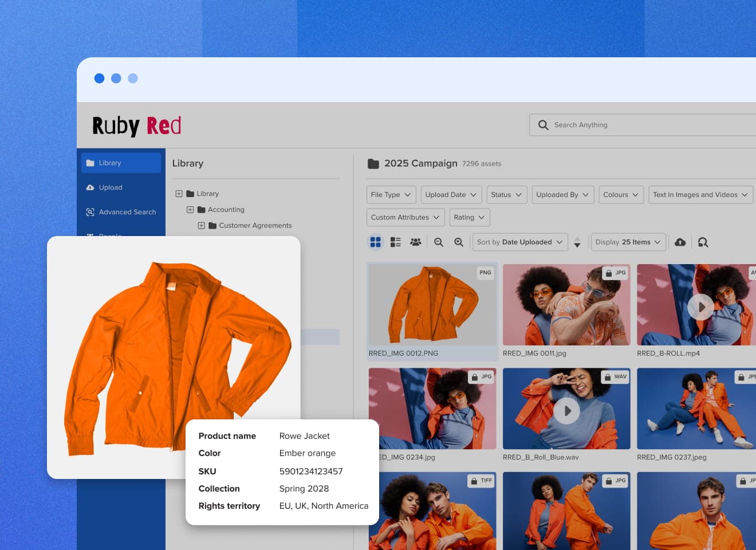The image size is (756, 550).
Task: Open the Status filter dropdown
Action: coord(507,195)
